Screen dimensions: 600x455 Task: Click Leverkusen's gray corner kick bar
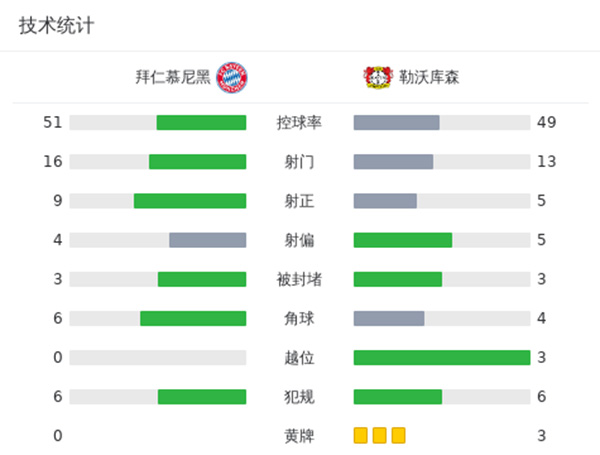tap(389, 318)
